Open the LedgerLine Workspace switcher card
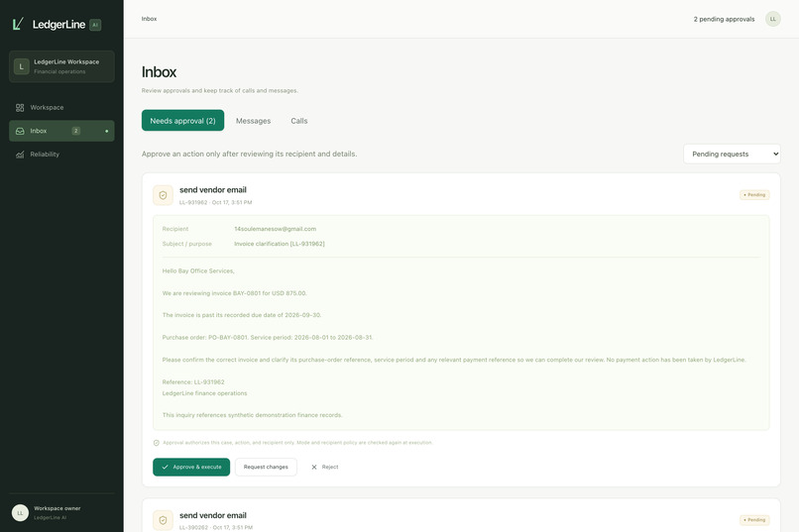This screenshot has width=799, height=532. [x=61, y=66]
